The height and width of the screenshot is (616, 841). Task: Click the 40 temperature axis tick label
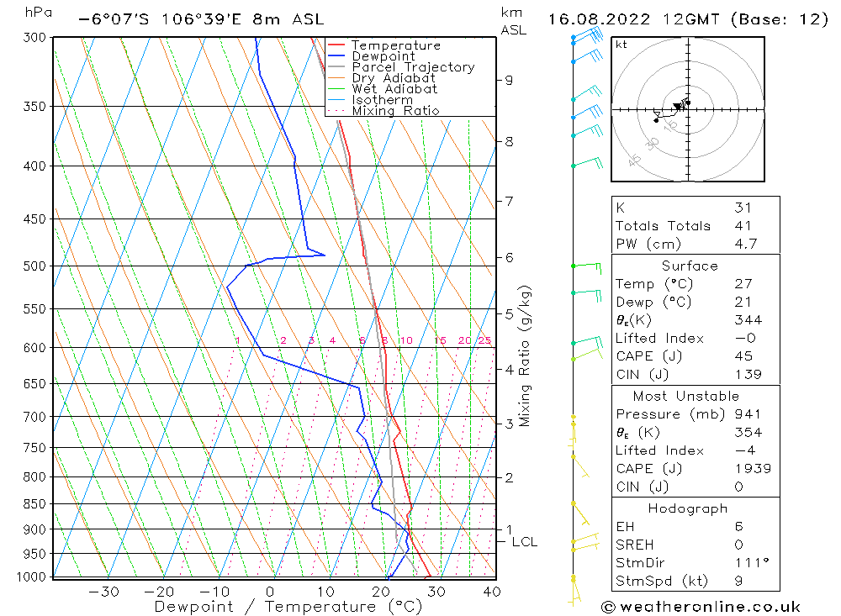click(492, 592)
